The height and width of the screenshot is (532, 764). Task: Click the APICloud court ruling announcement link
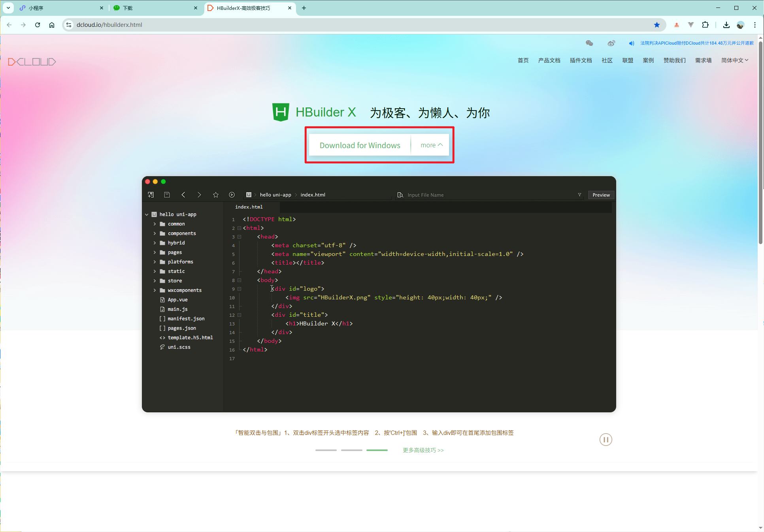[x=697, y=43]
